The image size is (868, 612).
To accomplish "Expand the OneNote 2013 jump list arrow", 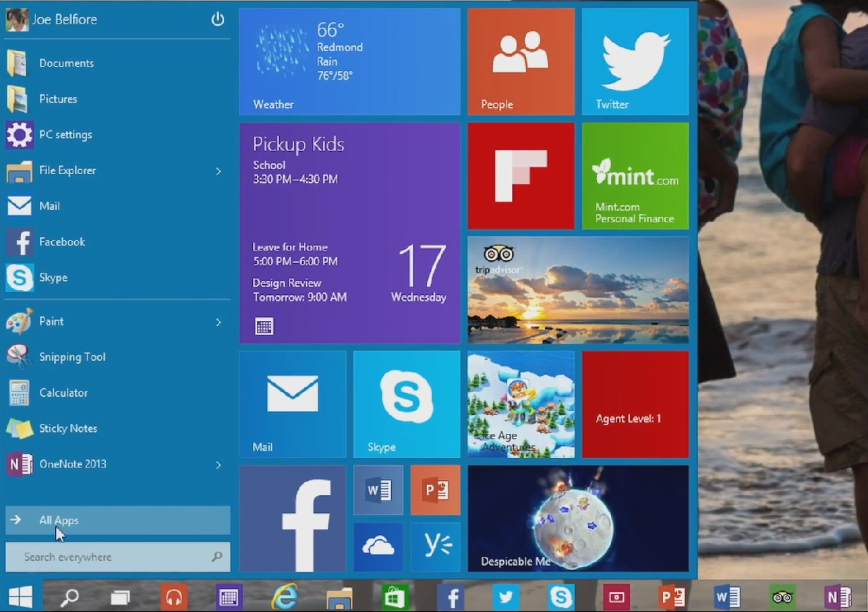I will click(x=218, y=465).
